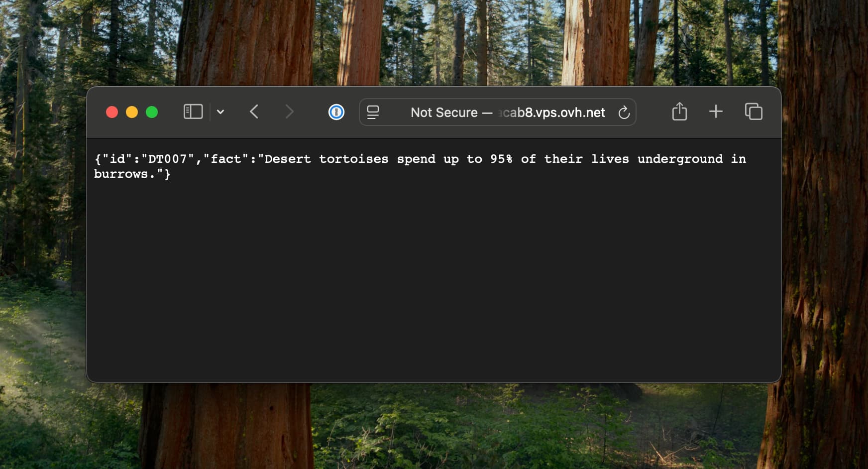
Task: Open the Share menu
Action: pos(679,112)
